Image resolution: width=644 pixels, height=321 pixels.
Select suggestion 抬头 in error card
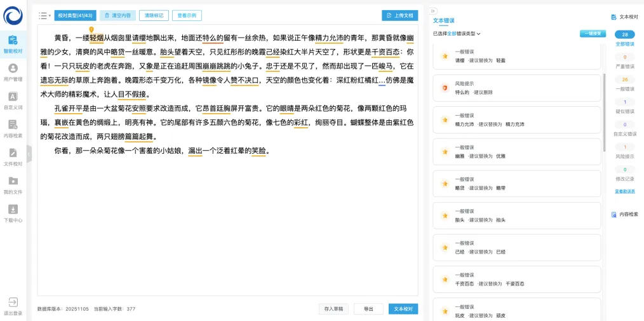click(x=500, y=220)
